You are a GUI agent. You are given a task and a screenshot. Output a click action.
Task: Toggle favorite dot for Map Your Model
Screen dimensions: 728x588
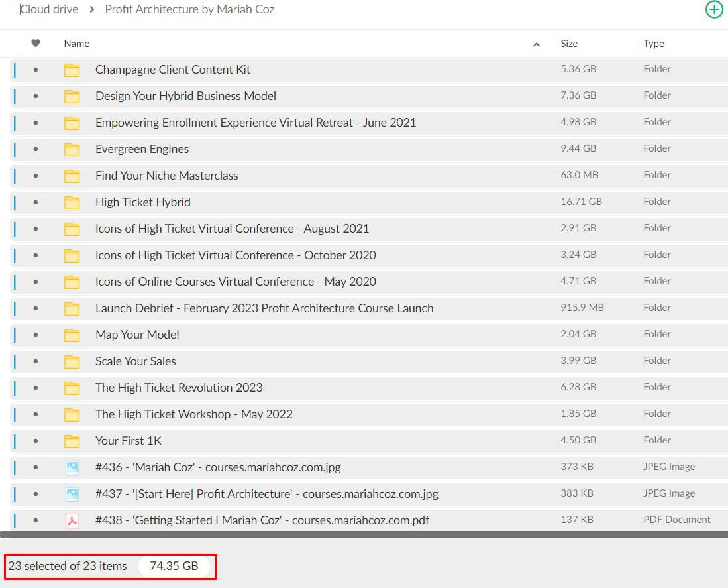pos(36,335)
